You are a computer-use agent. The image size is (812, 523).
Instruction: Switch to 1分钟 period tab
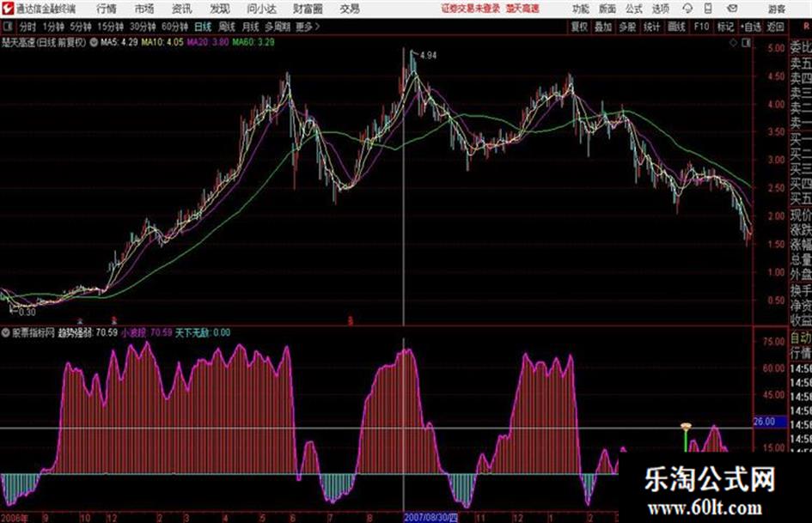pos(53,27)
